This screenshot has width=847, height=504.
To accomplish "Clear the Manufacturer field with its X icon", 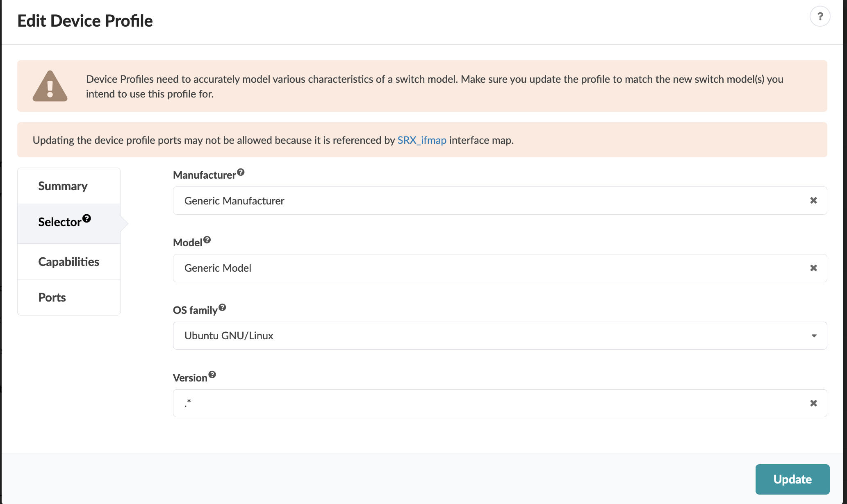I will [813, 200].
